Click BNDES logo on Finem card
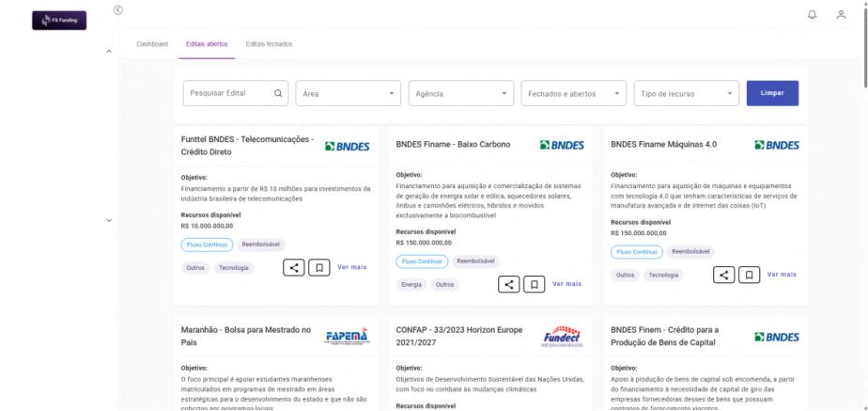Image resolution: width=868 pixels, height=411 pixels. 777,337
